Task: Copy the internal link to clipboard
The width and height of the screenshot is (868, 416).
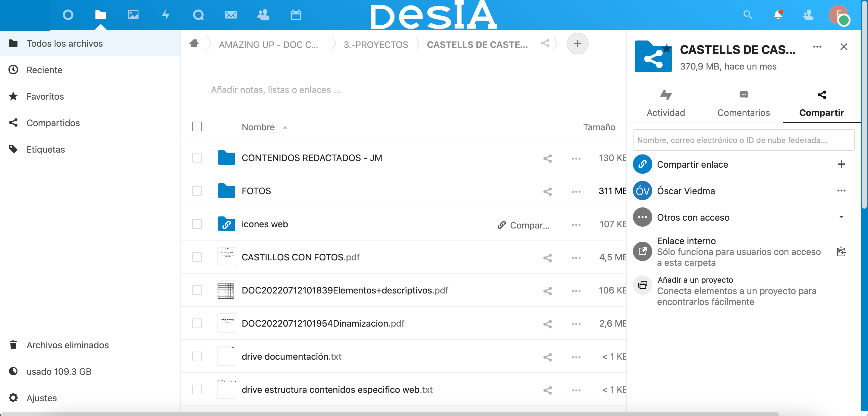Action: tap(841, 251)
